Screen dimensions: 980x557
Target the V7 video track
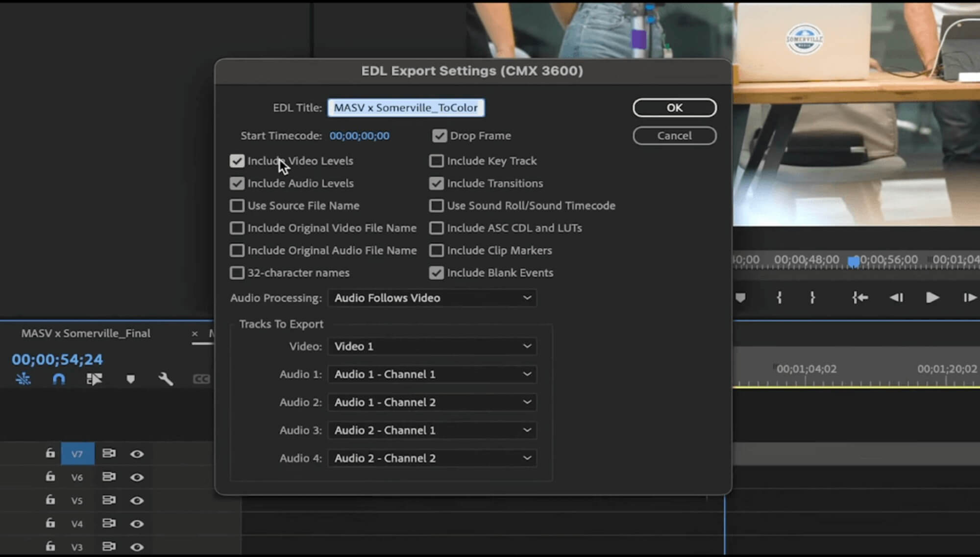(x=77, y=454)
